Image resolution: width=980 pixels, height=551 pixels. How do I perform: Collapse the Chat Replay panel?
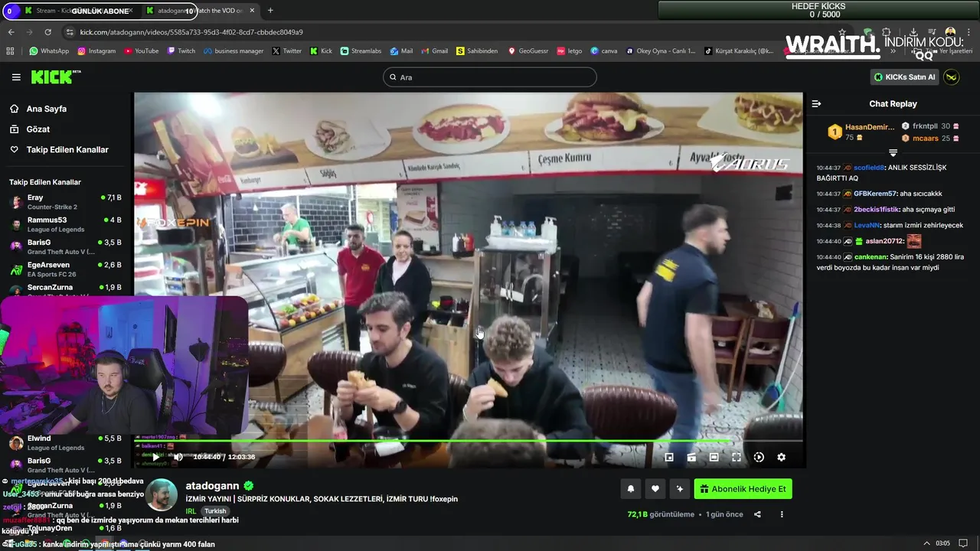[816, 104]
